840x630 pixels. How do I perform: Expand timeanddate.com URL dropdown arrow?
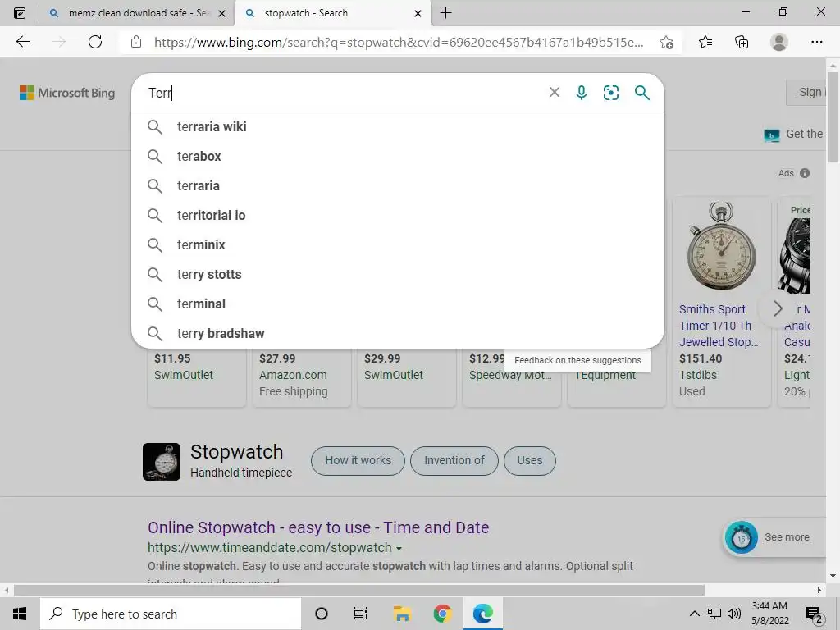[x=399, y=549]
